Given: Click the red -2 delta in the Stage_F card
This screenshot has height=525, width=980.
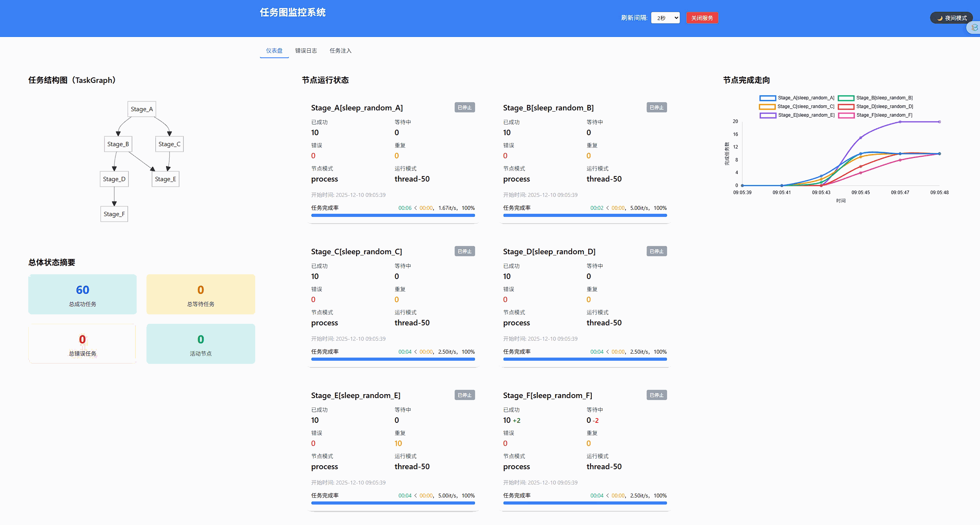Looking at the screenshot, I should coord(596,420).
